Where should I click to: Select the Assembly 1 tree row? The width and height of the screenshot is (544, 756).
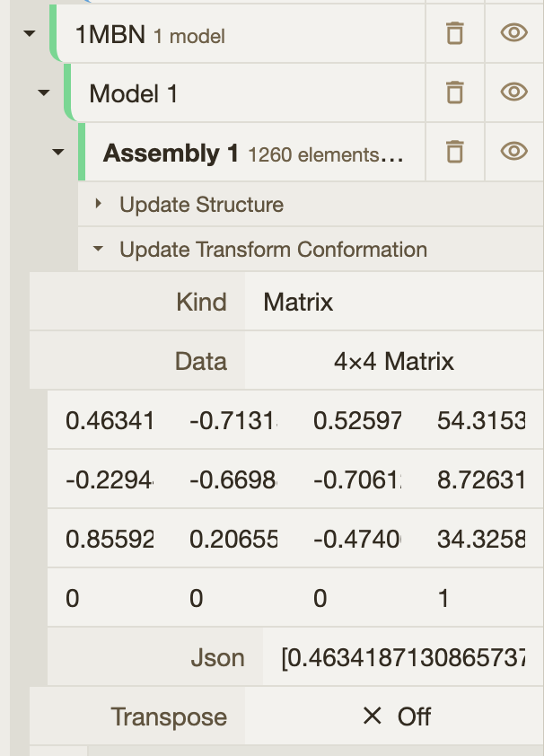pyautogui.click(x=251, y=153)
